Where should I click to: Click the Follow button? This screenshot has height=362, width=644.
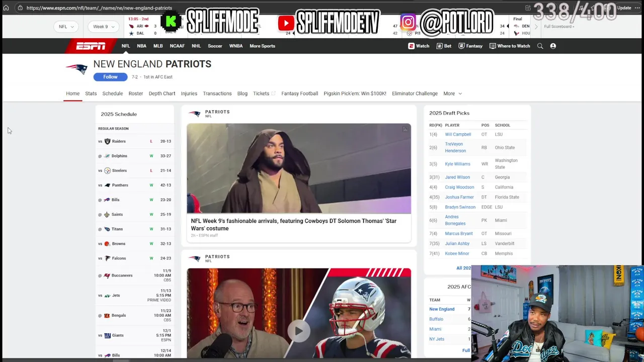[110, 77]
